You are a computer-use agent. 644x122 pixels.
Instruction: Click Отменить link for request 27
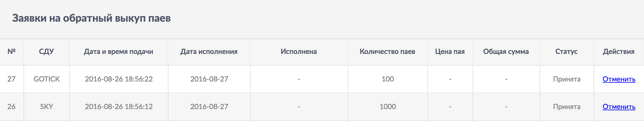pyautogui.click(x=619, y=79)
